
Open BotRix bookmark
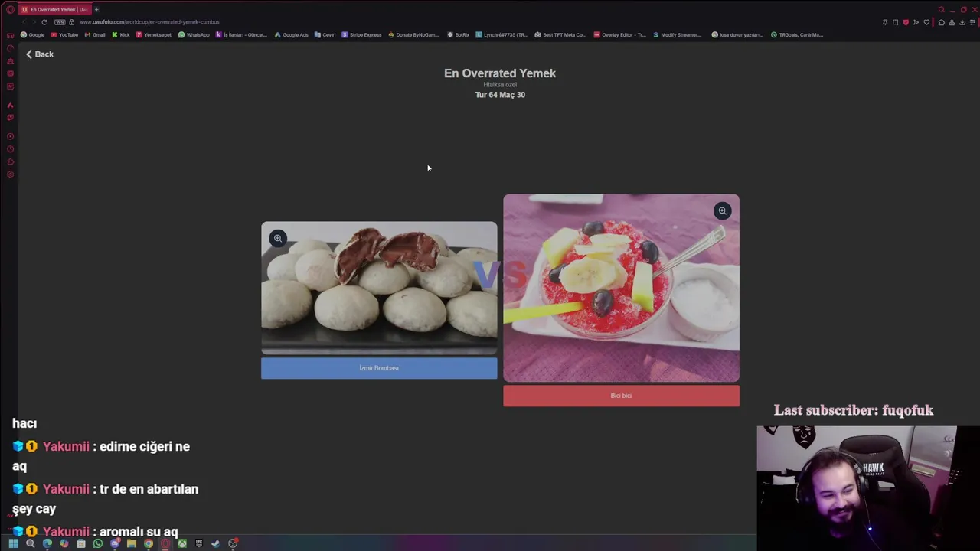tap(459, 34)
